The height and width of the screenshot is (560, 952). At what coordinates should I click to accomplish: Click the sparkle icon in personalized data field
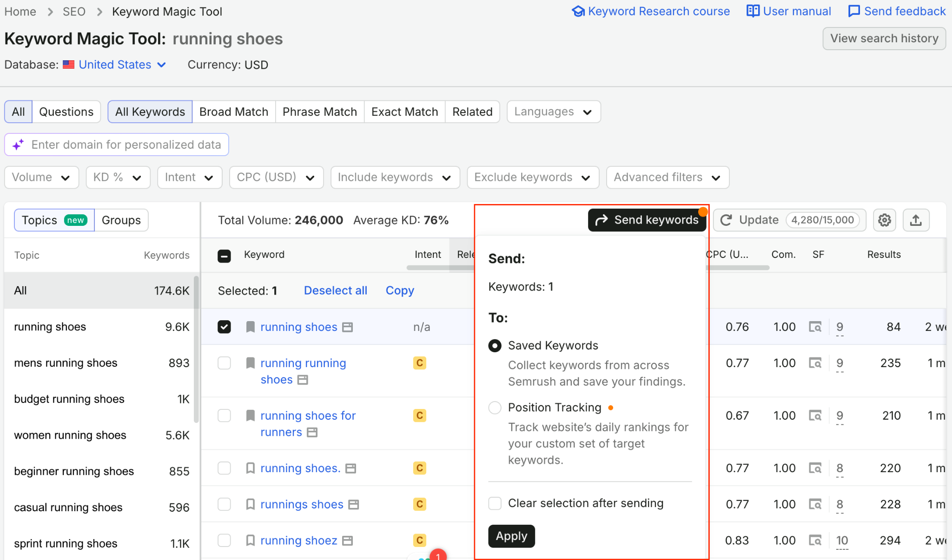(x=18, y=145)
